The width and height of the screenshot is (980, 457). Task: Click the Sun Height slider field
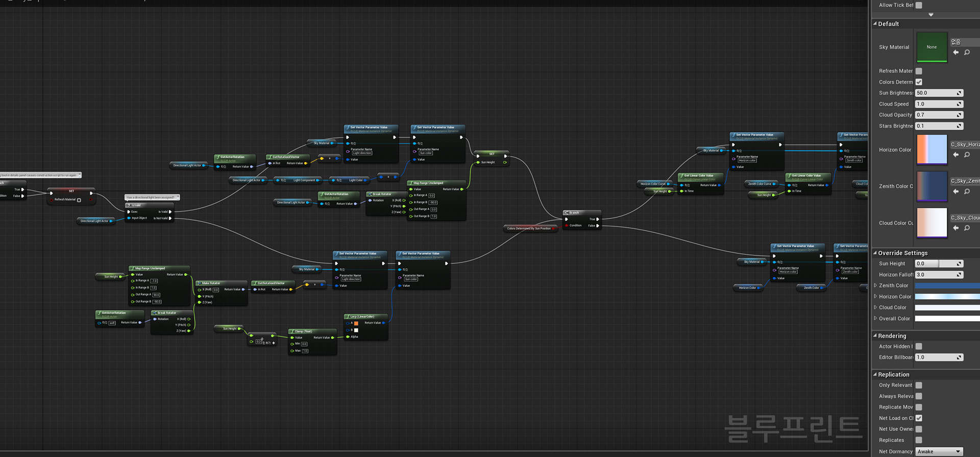point(939,263)
